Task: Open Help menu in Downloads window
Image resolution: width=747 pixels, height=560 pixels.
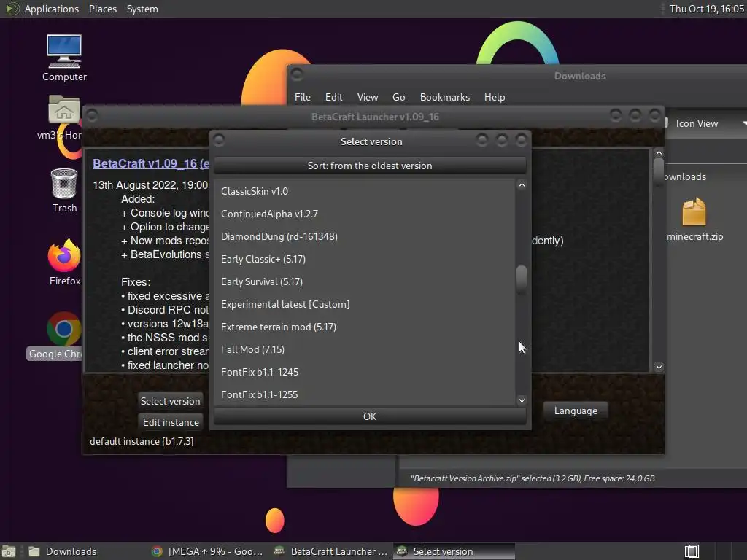Action: coord(495,97)
